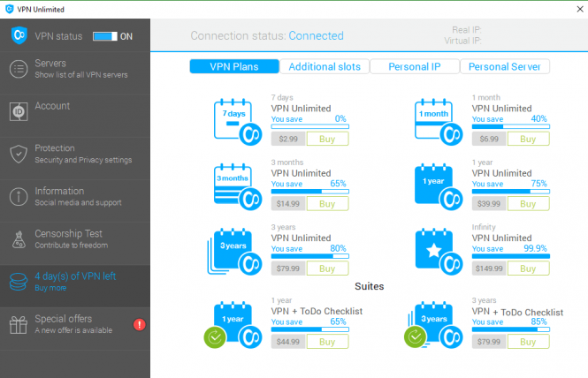Switch to the Additional slots tab
Image resolution: width=588 pixels, height=378 pixels.
[325, 67]
